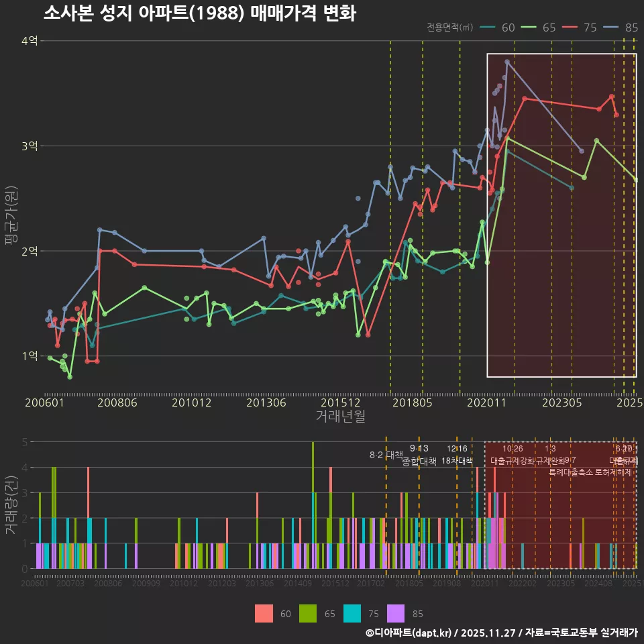Image resolution: width=644 pixels, height=644 pixels.
Task: Select the purple 85 swatch in bottom legend
Action: 396,613
